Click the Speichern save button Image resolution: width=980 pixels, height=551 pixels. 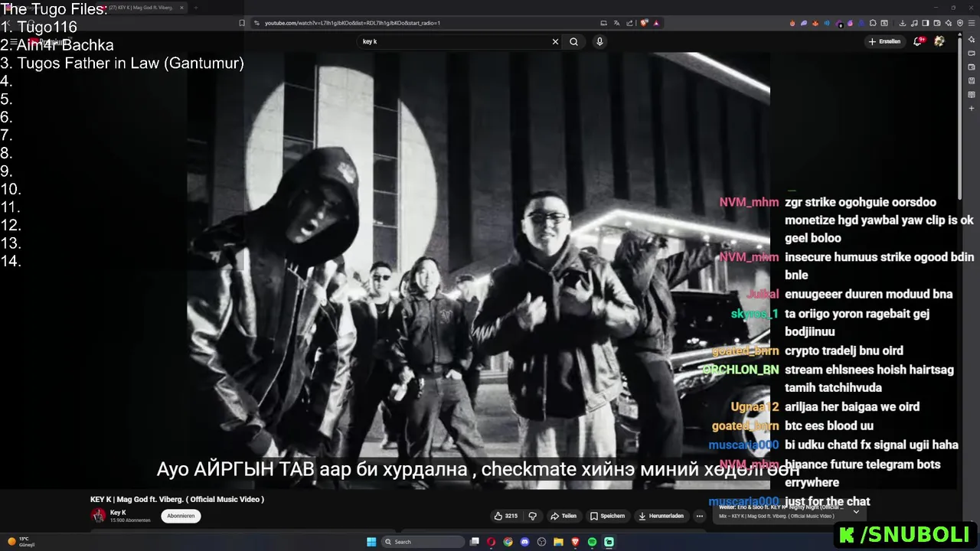tap(608, 516)
